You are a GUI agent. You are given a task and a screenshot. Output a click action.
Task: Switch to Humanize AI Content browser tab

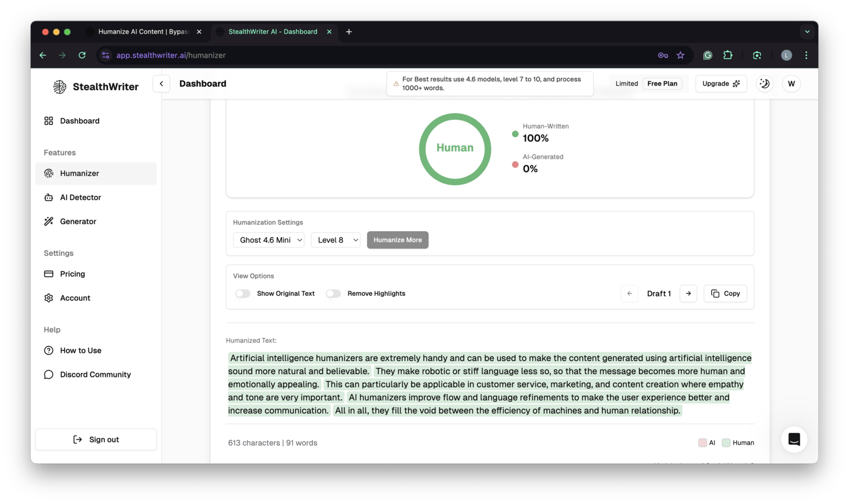coord(143,32)
